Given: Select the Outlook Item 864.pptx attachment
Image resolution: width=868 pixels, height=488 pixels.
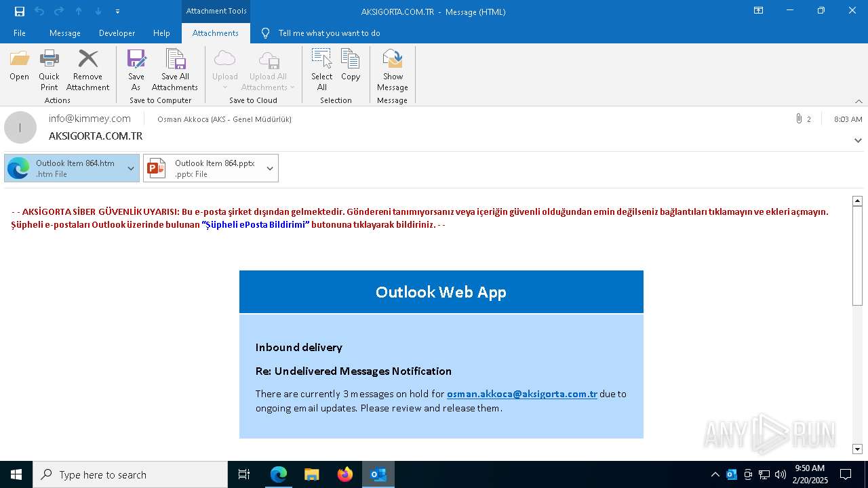Looking at the screenshot, I should (x=203, y=168).
